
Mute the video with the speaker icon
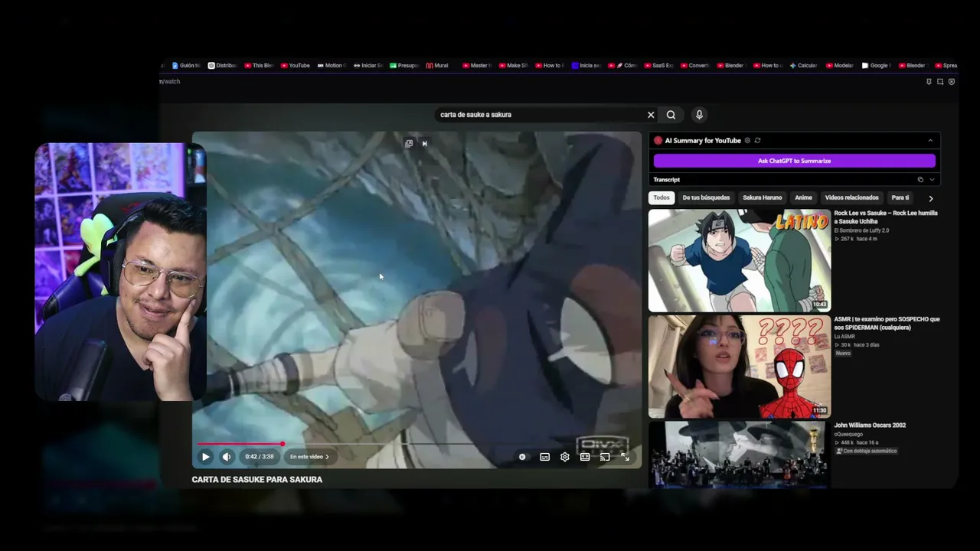227,457
